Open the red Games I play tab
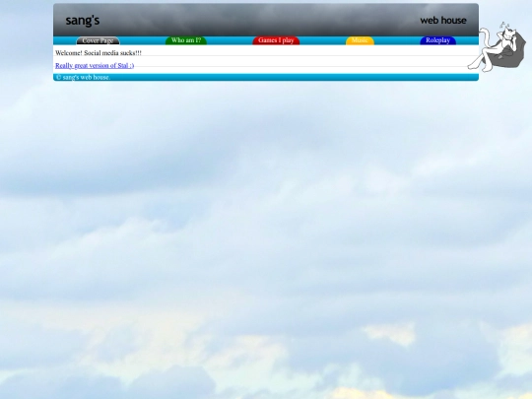532x399 pixels. point(276,40)
